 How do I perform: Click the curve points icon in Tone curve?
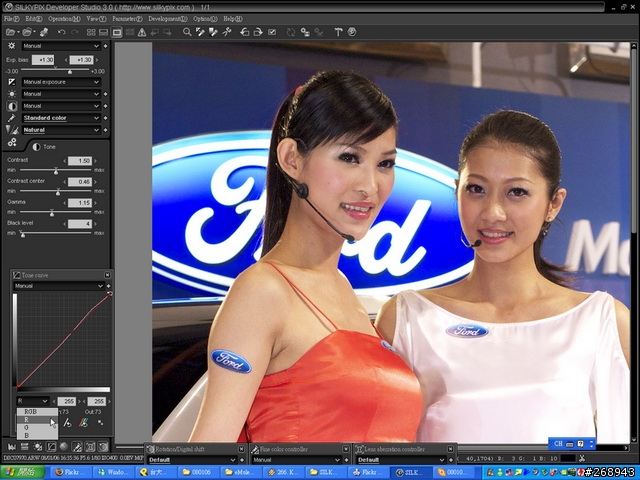(x=100, y=423)
